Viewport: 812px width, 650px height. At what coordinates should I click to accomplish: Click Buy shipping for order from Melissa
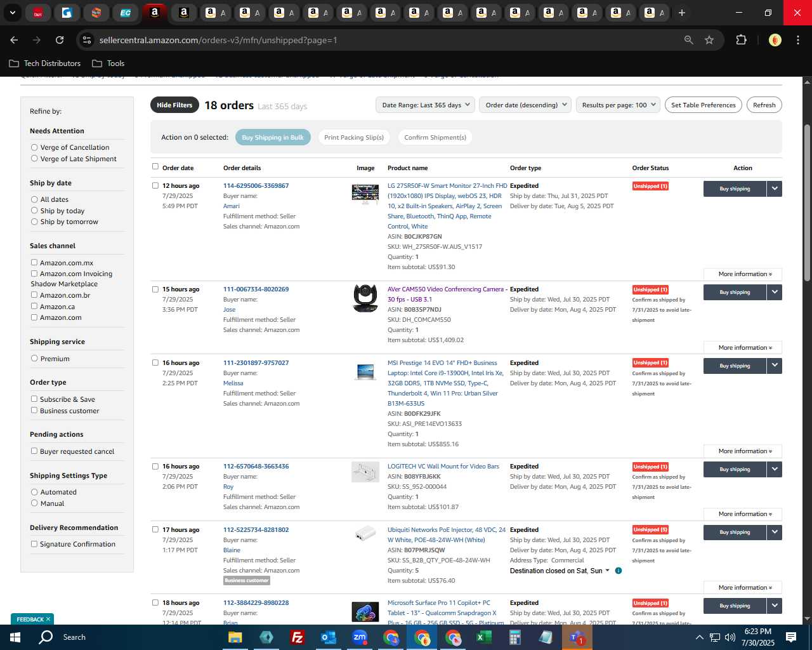pos(735,366)
